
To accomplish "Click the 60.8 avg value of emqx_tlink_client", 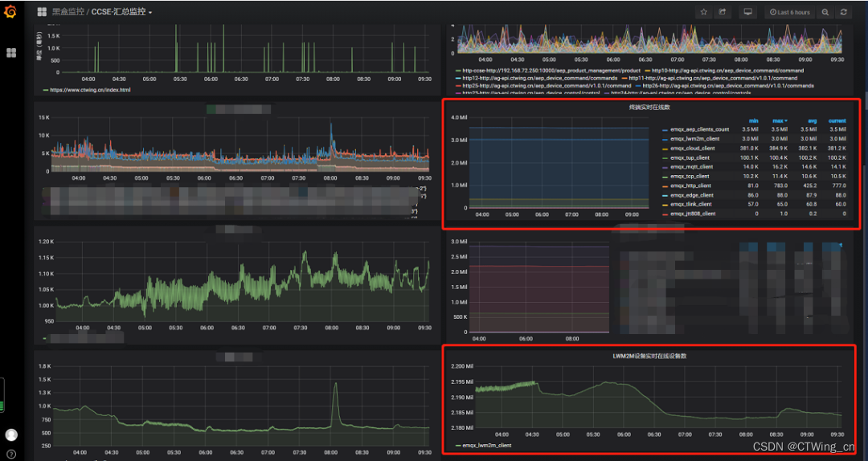I will (810, 204).
